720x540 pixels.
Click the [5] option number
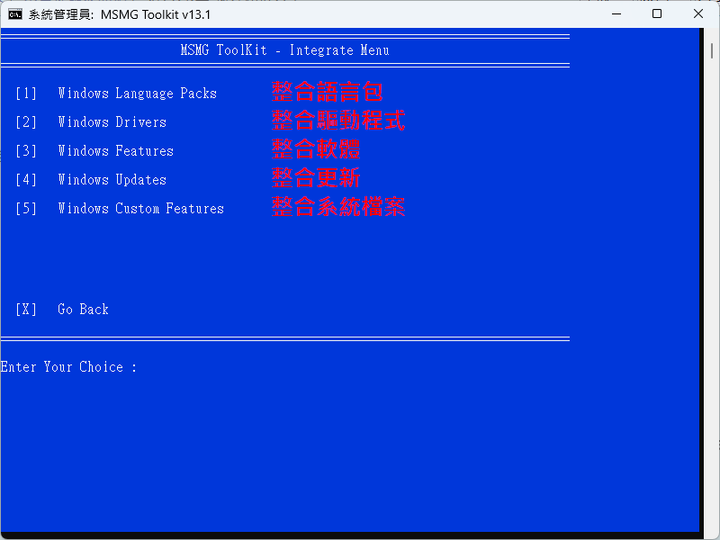pyautogui.click(x=26, y=208)
